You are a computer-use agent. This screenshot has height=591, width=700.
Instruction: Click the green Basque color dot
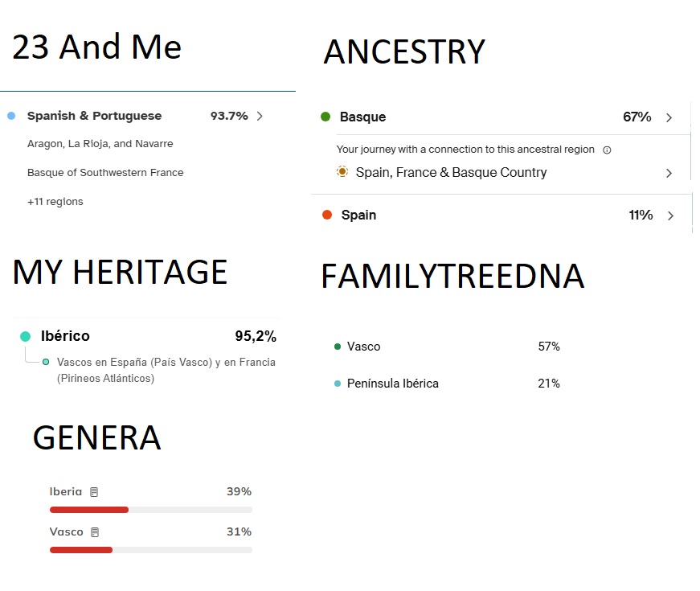325,117
